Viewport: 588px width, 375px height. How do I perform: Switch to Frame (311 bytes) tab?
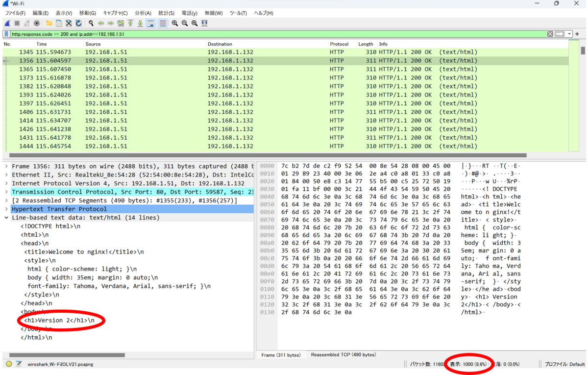tap(281, 355)
